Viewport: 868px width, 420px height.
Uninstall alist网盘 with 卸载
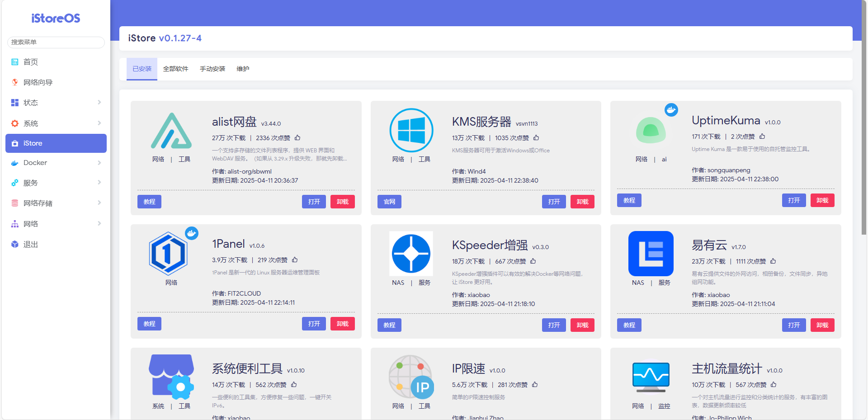pos(343,202)
